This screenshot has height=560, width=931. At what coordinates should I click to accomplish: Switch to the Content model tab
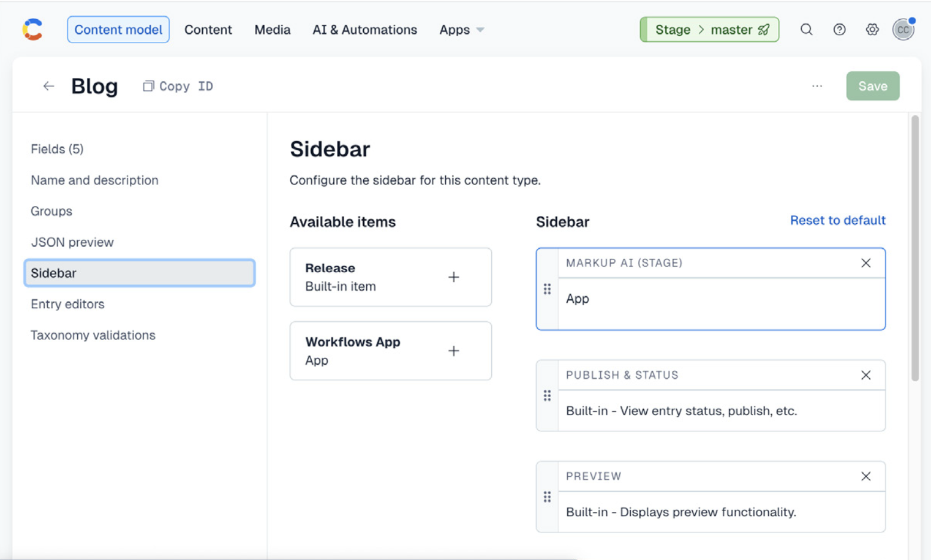[x=118, y=29]
